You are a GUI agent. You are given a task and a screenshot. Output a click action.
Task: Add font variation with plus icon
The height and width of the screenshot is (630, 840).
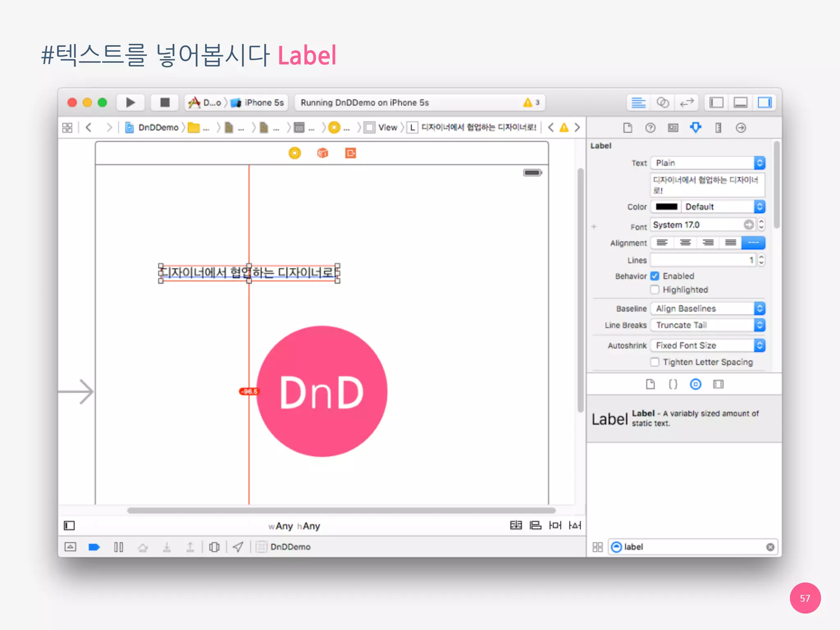coord(593,226)
